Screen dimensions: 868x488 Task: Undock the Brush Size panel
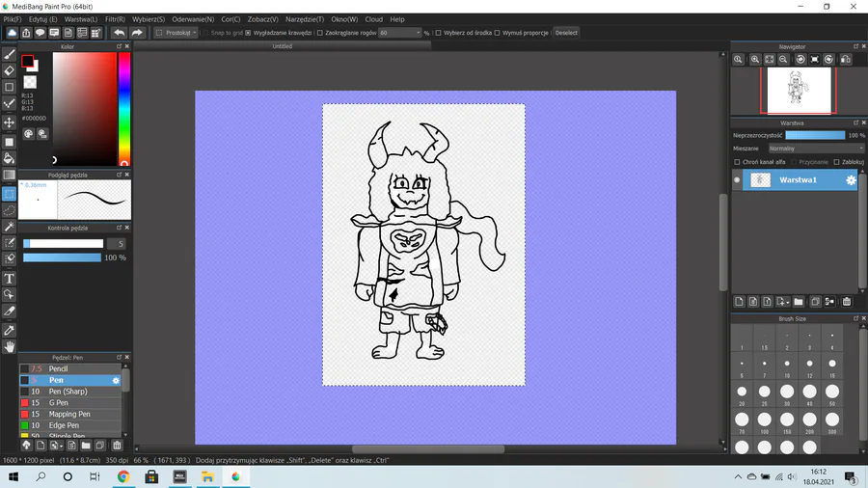[x=855, y=318]
